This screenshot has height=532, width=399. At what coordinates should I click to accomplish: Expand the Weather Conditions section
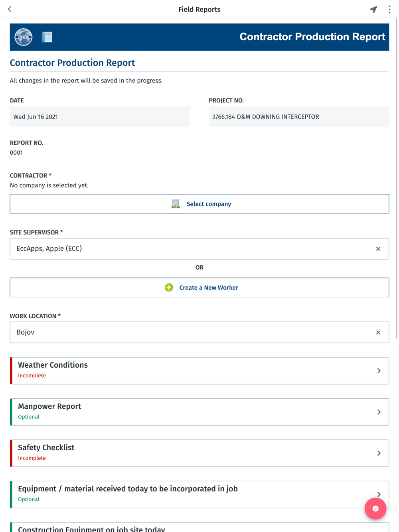tap(199, 371)
